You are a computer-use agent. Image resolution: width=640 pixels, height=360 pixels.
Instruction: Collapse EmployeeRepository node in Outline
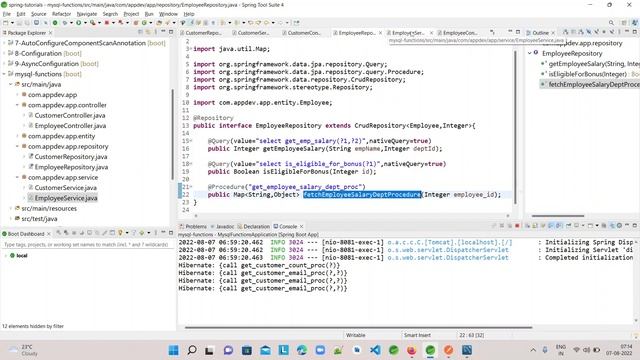click(x=530, y=53)
